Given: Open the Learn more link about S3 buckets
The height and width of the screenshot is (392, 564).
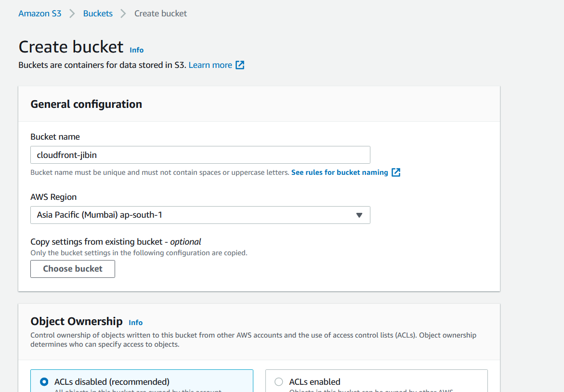Looking at the screenshot, I should [x=210, y=65].
